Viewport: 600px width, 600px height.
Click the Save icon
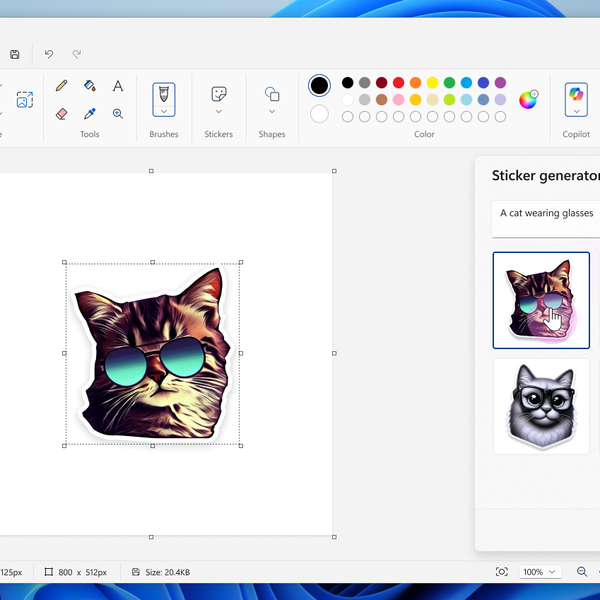(15, 54)
